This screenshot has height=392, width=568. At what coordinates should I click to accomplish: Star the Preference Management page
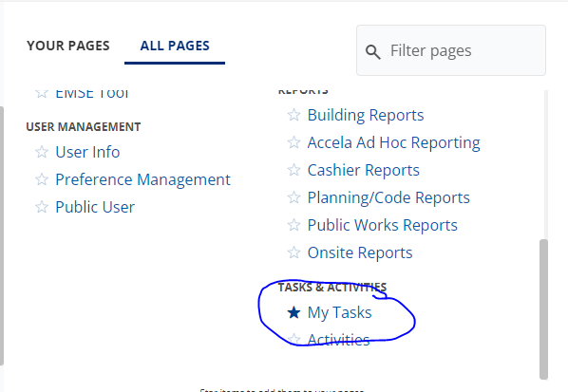coord(42,179)
